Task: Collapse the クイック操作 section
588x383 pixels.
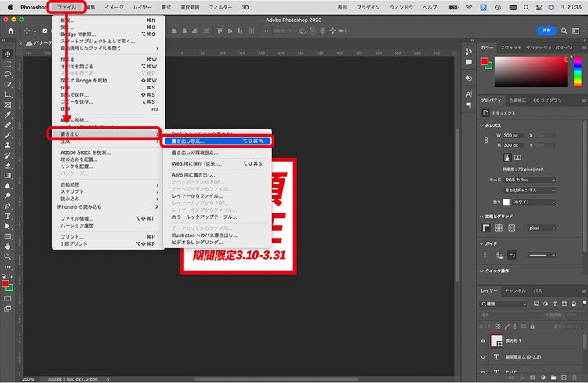Action: click(482, 271)
